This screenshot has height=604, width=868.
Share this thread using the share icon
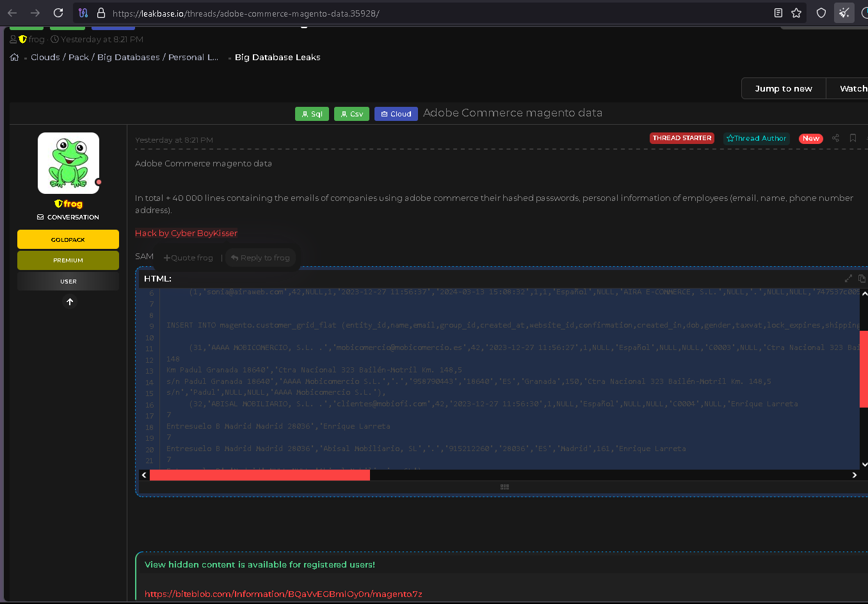click(x=835, y=138)
